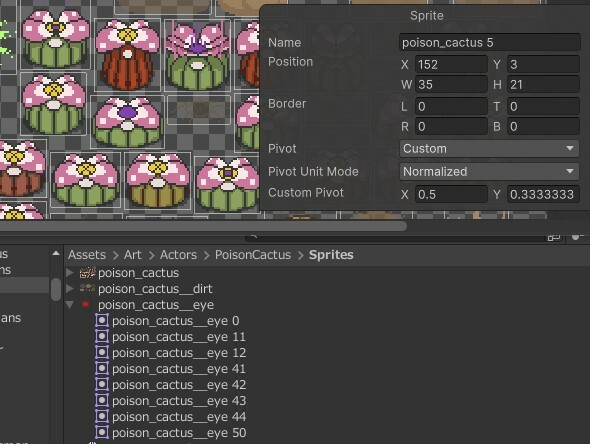Edit the Custom Pivot X field
The height and width of the screenshot is (444, 590).
451,194
